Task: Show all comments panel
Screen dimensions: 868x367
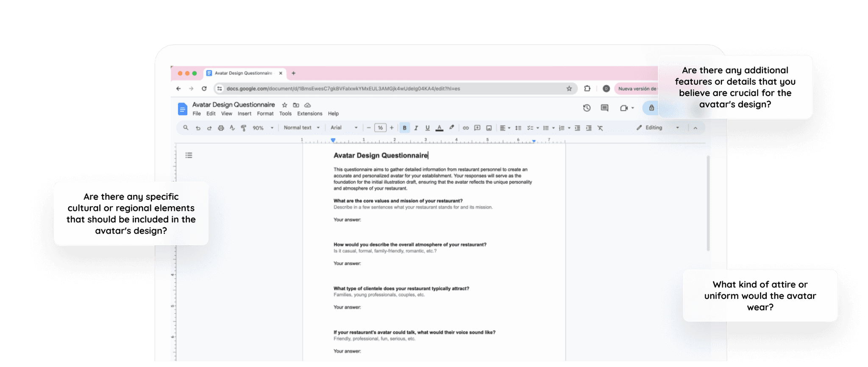Action: 604,108
